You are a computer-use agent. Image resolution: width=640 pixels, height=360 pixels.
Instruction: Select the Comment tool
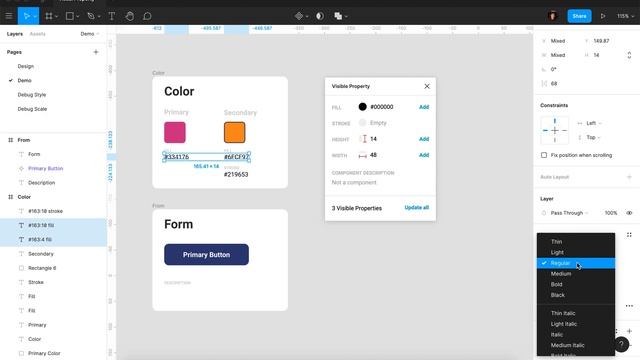click(147, 16)
